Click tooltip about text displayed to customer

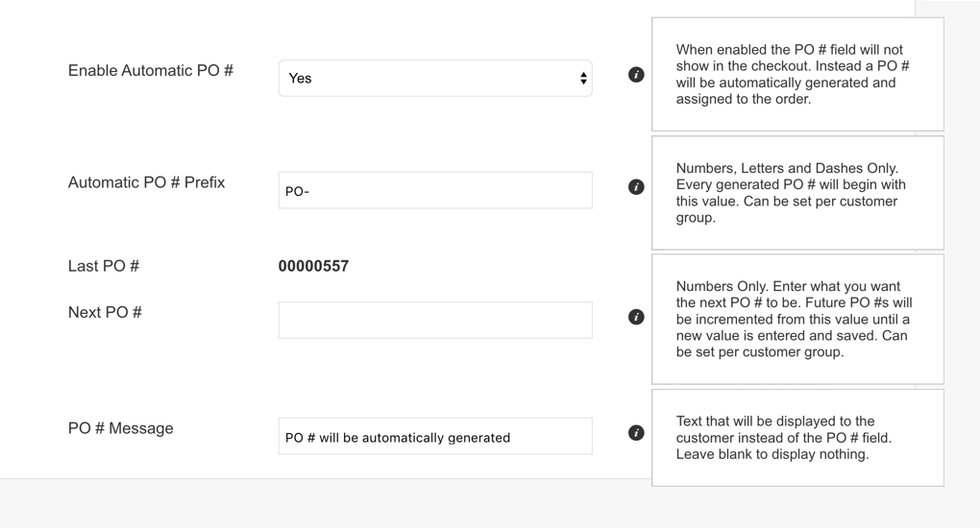click(797, 438)
